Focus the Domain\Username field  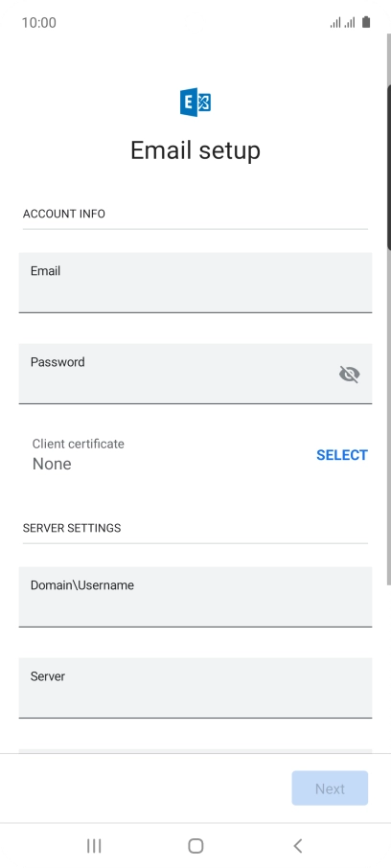tap(195, 597)
